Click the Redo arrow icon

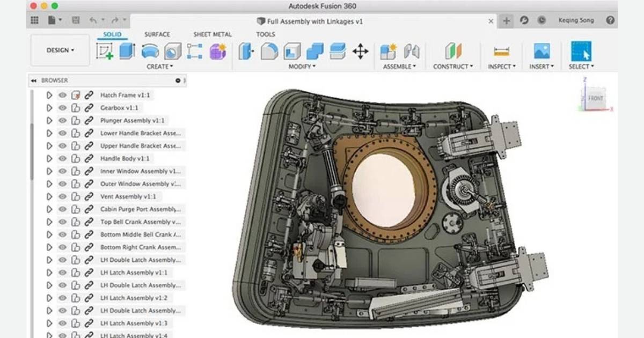pos(114,20)
